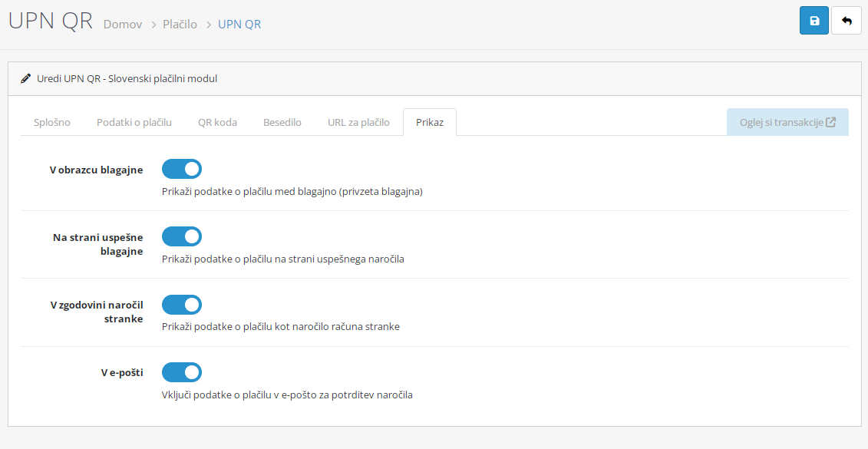This screenshot has width=868, height=449.
Task: Open the Splošno tab
Action: click(x=52, y=122)
